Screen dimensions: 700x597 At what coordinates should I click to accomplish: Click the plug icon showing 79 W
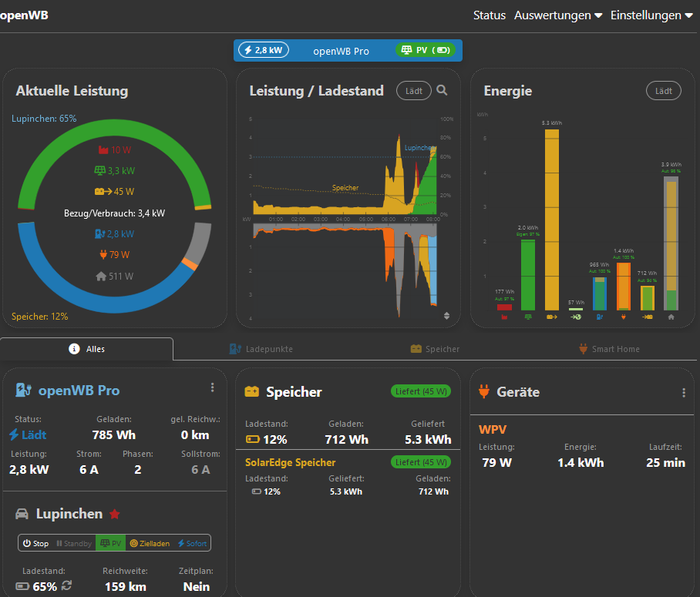(103, 255)
